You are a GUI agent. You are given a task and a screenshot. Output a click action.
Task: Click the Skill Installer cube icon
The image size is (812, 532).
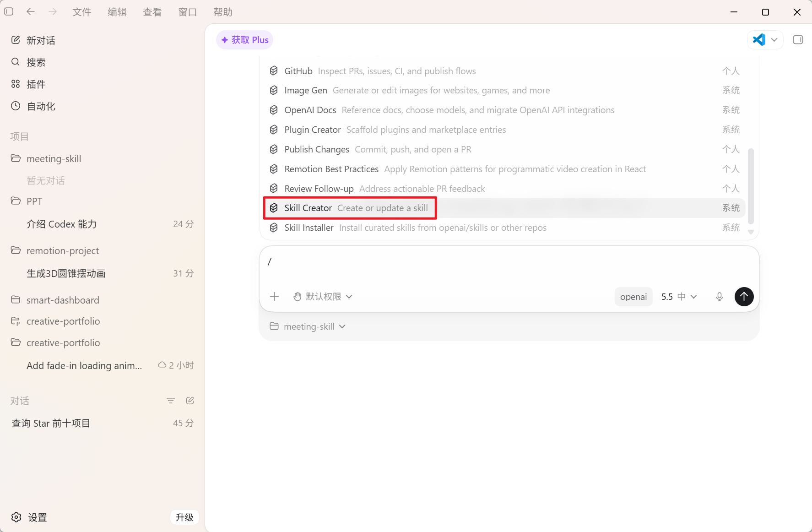point(274,228)
